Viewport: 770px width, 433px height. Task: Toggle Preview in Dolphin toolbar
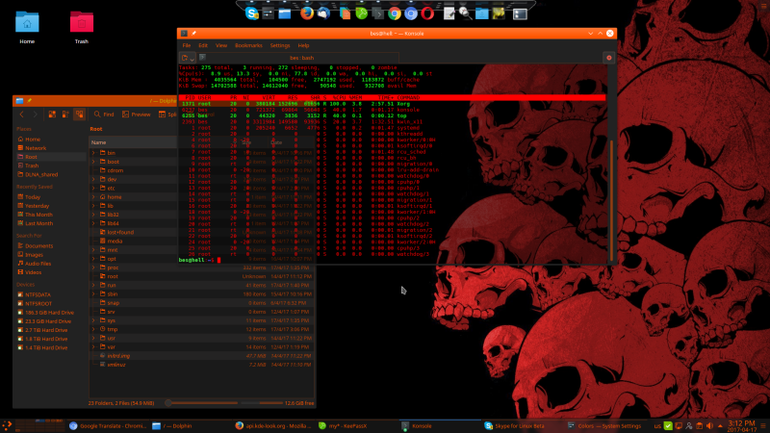[x=136, y=114]
